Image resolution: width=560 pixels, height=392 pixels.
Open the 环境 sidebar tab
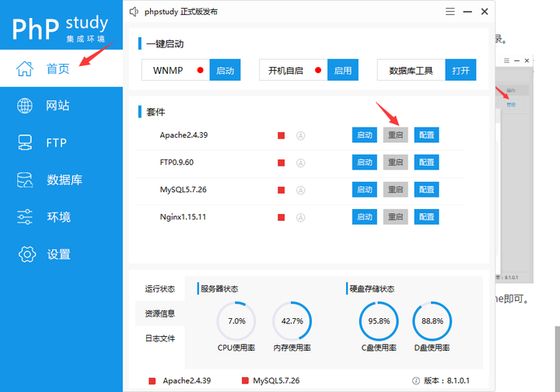[x=61, y=217]
